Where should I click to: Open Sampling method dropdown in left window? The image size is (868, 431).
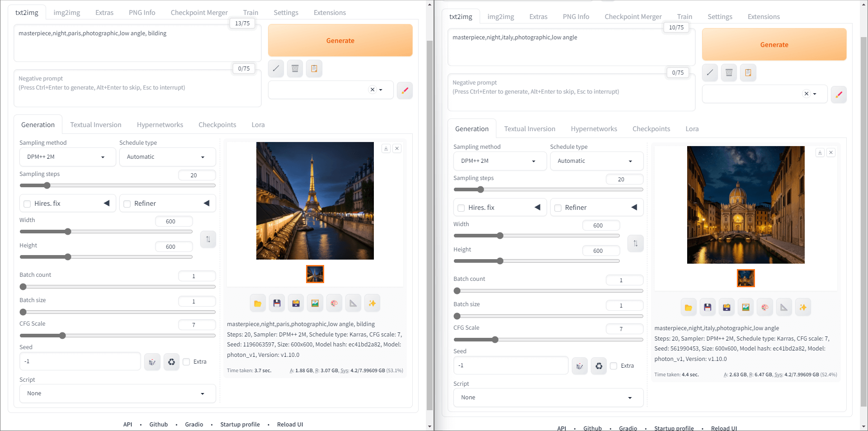point(68,157)
